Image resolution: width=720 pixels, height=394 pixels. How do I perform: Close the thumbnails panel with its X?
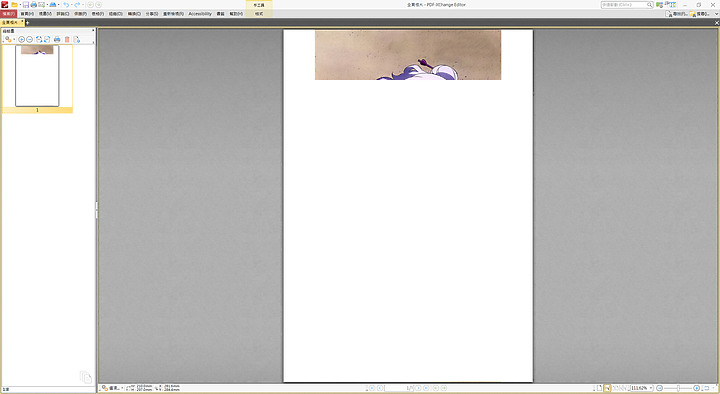93,30
